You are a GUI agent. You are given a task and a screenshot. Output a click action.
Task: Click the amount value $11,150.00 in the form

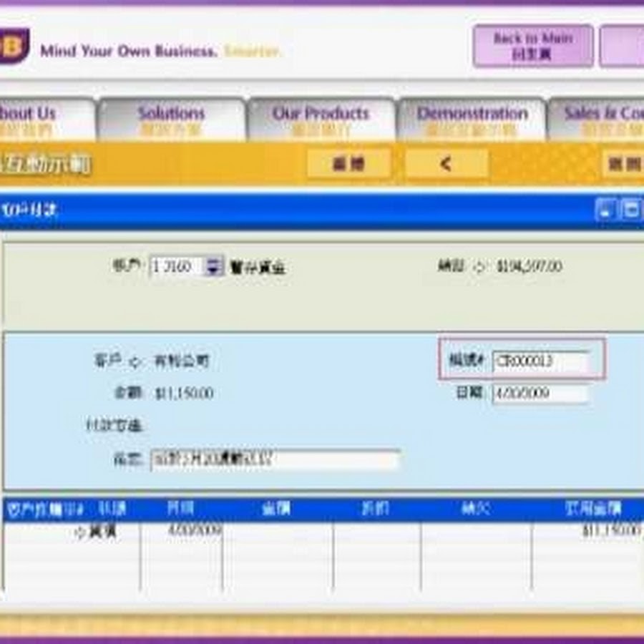(x=184, y=394)
